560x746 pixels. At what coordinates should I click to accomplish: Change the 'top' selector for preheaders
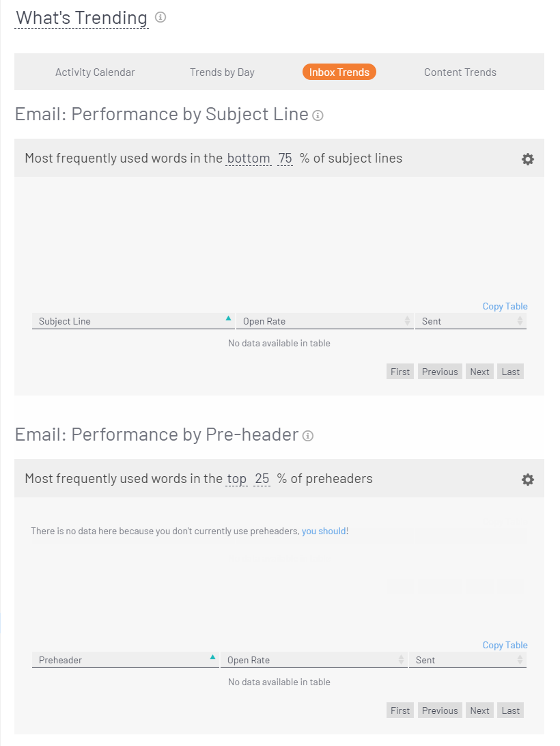pos(236,479)
